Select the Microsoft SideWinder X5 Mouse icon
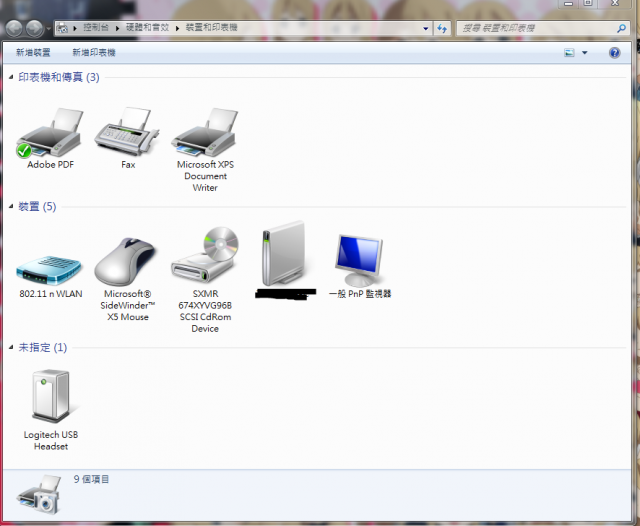Screen dimensions: 640x526 point(125,262)
